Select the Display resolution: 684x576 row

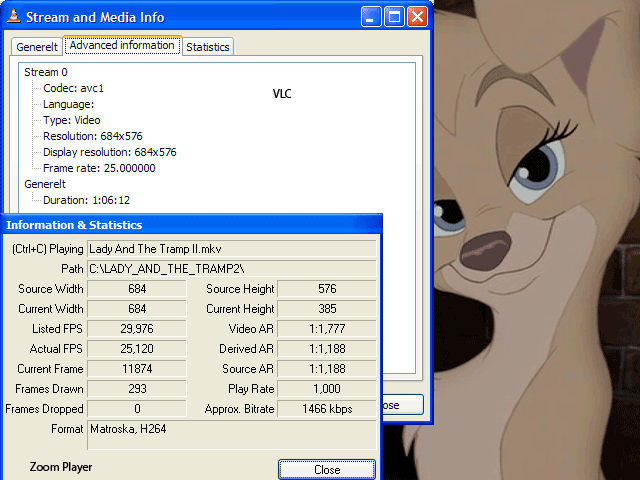click(x=110, y=152)
